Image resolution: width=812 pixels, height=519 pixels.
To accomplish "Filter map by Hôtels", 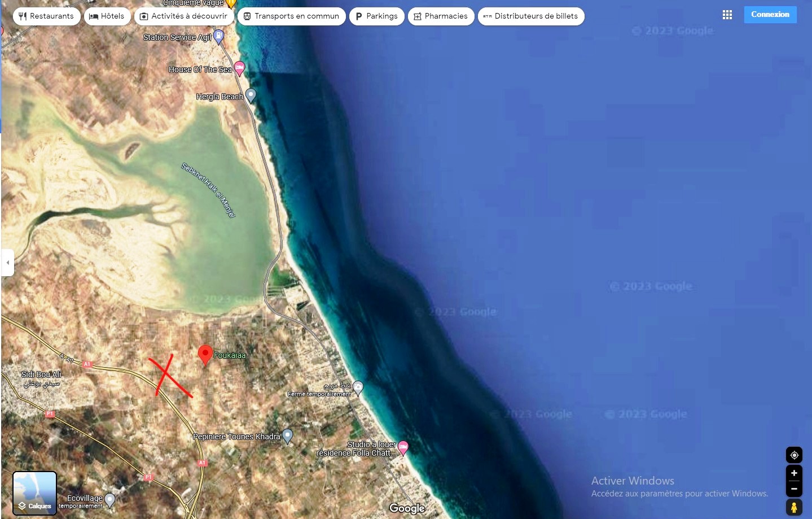I will [x=107, y=16].
